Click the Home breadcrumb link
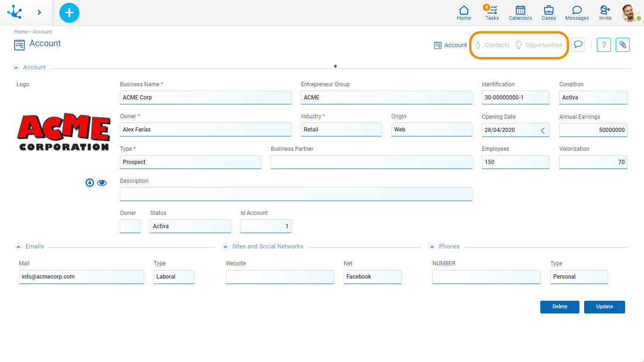The height and width of the screenshot is (362, 644). click(21, 32)
